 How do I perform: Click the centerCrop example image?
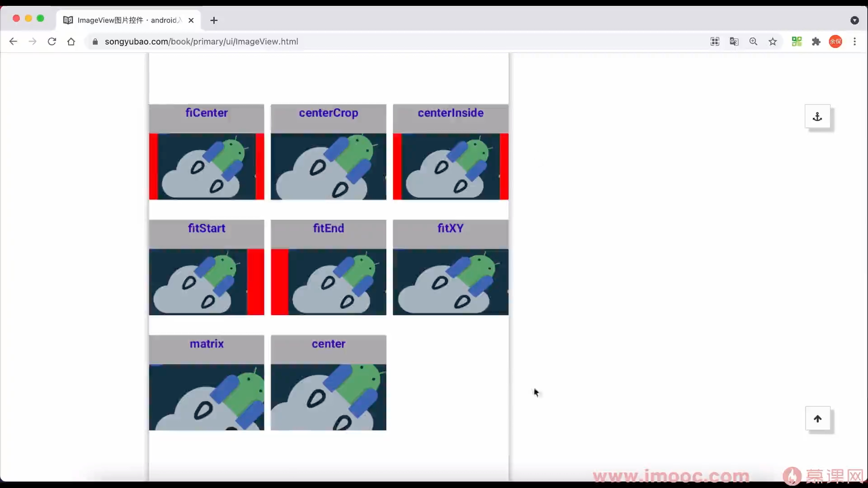click(x=329, y=166)
